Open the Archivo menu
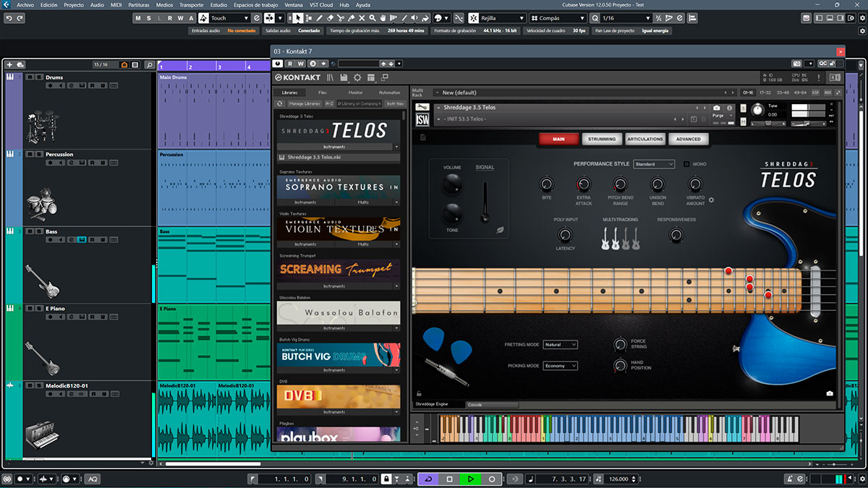The image size is (868, 488). [25, 4]
